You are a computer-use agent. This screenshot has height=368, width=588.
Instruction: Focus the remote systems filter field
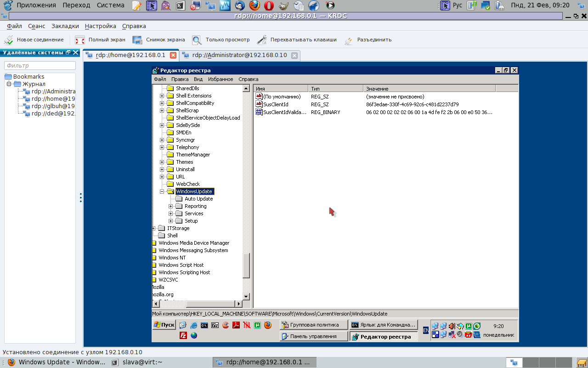coord(40,66)
